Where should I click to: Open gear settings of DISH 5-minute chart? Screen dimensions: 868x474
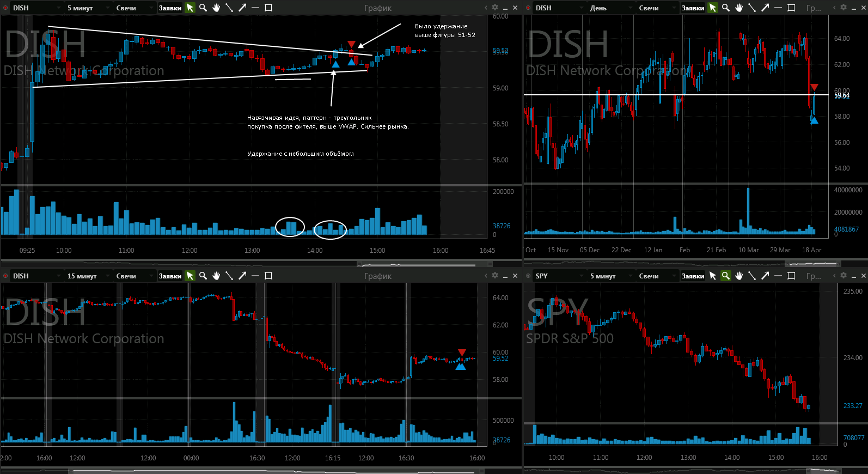click(495, 8)
